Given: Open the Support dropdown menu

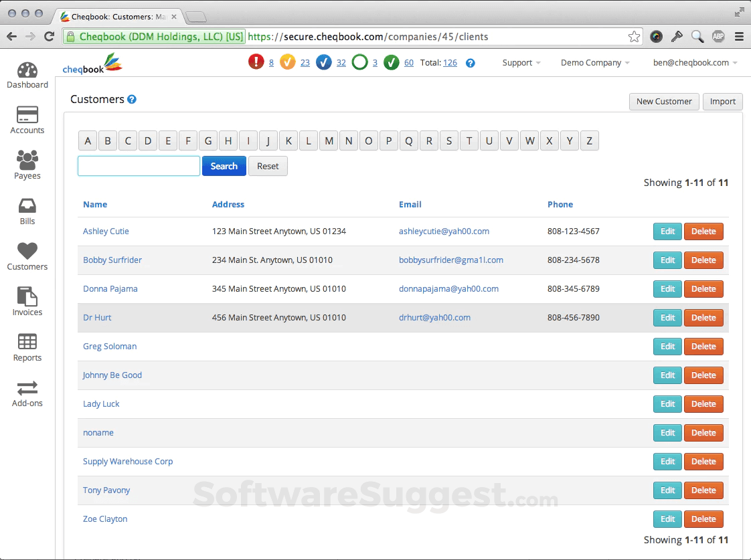Looking at the screenshot, I should [521, 62].
